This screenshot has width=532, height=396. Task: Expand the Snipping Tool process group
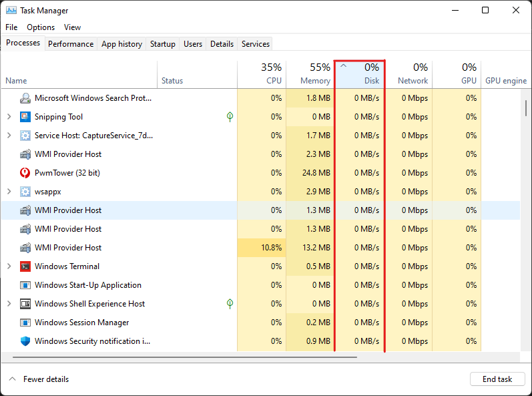pyautogui.click(x=9, y=117)
